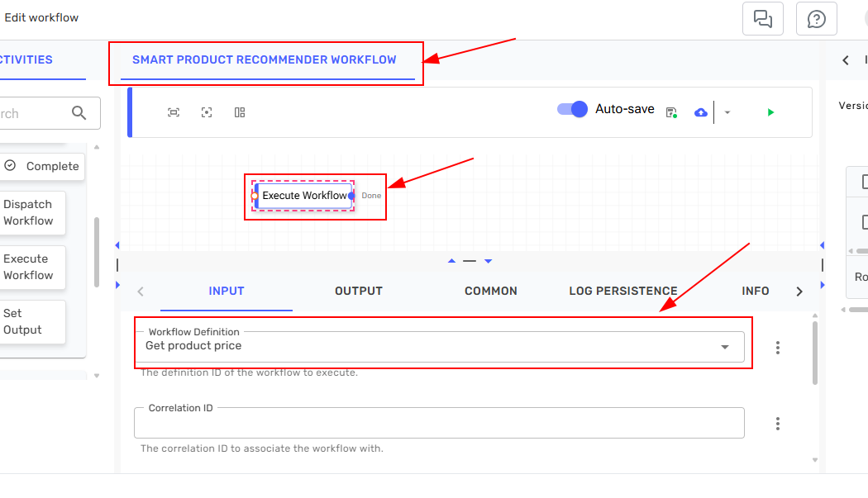
Task: Click the cloud upload icon in toolbar
Action: coord(700,111)
